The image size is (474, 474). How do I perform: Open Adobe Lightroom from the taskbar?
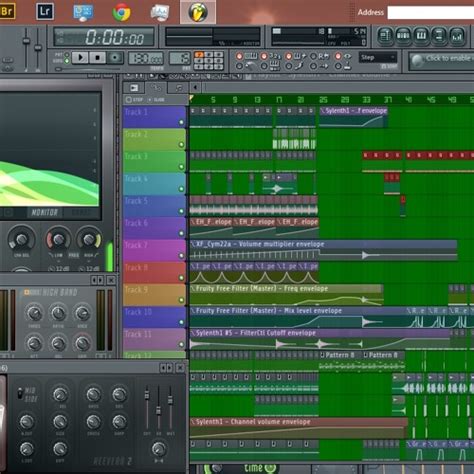click(45, 12)
